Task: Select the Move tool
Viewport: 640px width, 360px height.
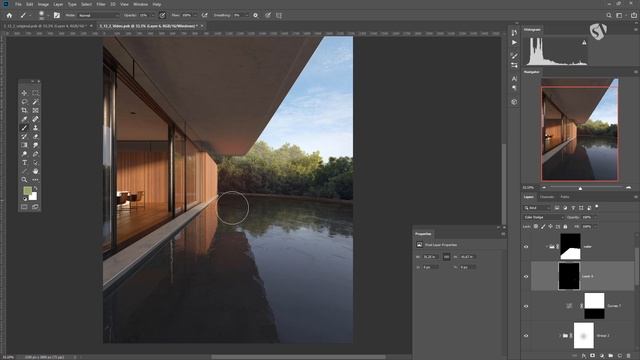Action: (x=24, y=93)
